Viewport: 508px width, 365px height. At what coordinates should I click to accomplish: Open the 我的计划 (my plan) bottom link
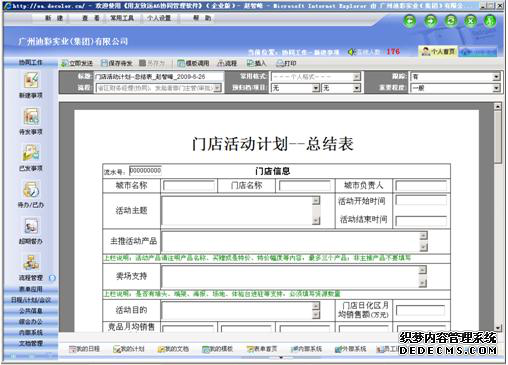tap(129, 349)
